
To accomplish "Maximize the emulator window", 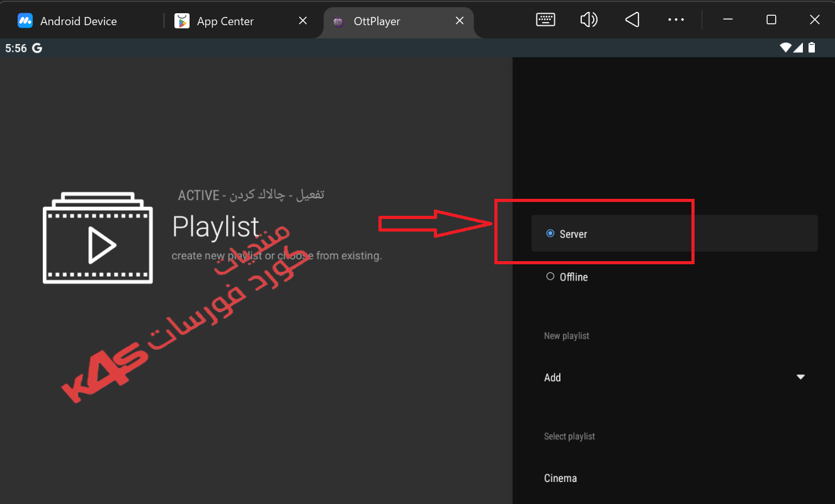I will coord(771,20).
